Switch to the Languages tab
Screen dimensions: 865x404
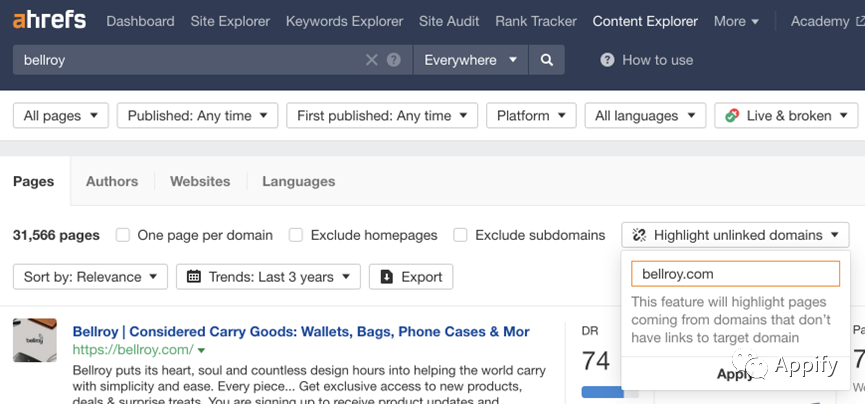pyautogui.click(x=298, y=181)
